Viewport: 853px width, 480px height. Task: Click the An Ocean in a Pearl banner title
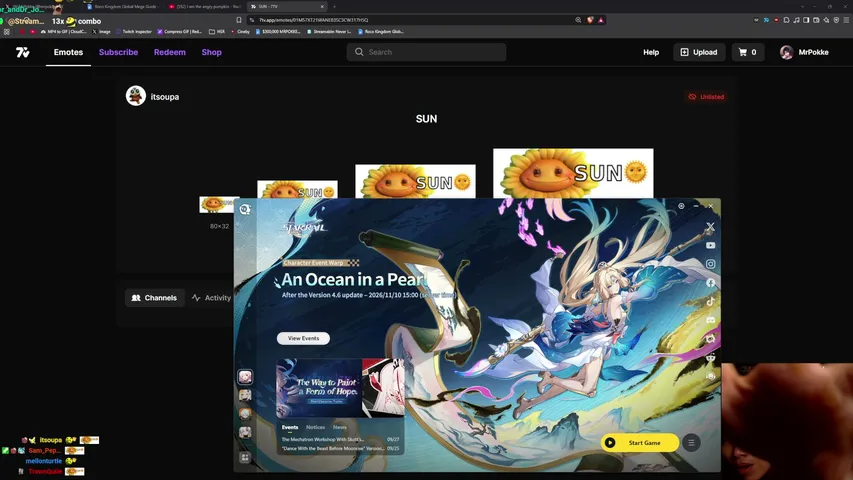(x=355, y=279)
